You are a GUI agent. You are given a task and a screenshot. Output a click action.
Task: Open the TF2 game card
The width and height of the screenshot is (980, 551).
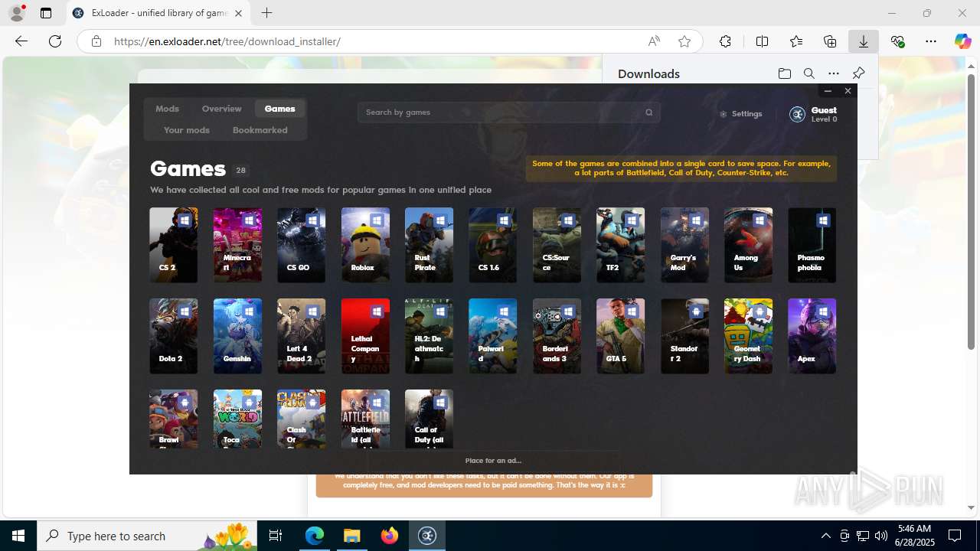point(621,245)
